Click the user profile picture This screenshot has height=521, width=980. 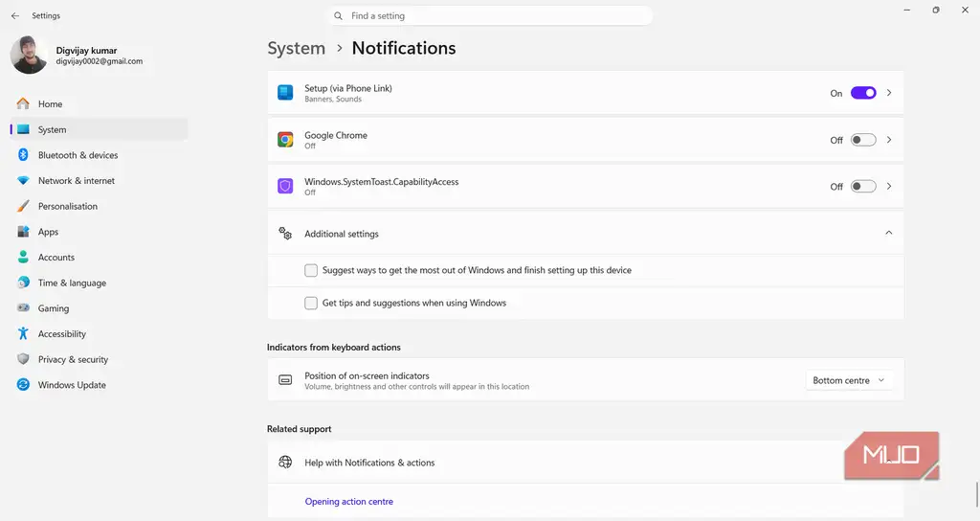pyautogui.click(x=29, y=55)
